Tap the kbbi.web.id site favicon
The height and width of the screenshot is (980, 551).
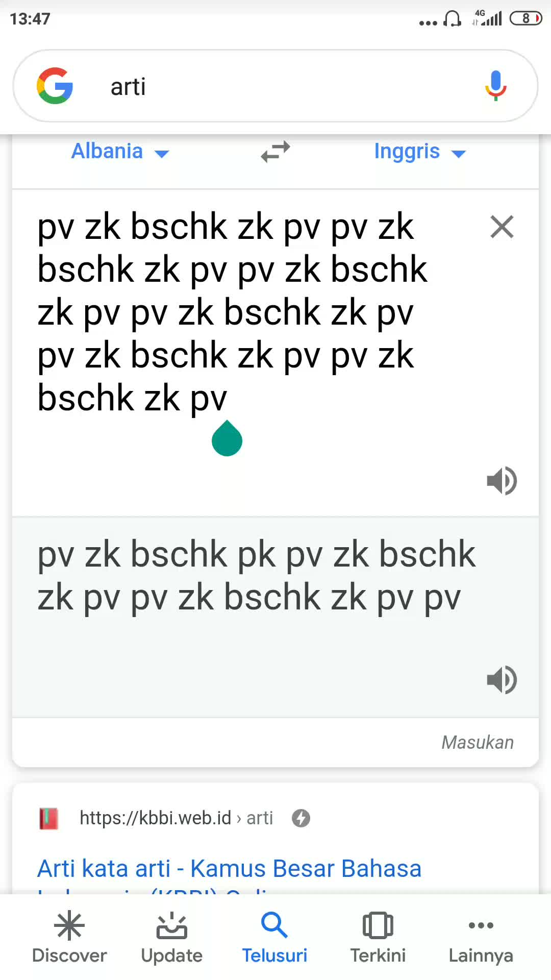click(49, 818)
